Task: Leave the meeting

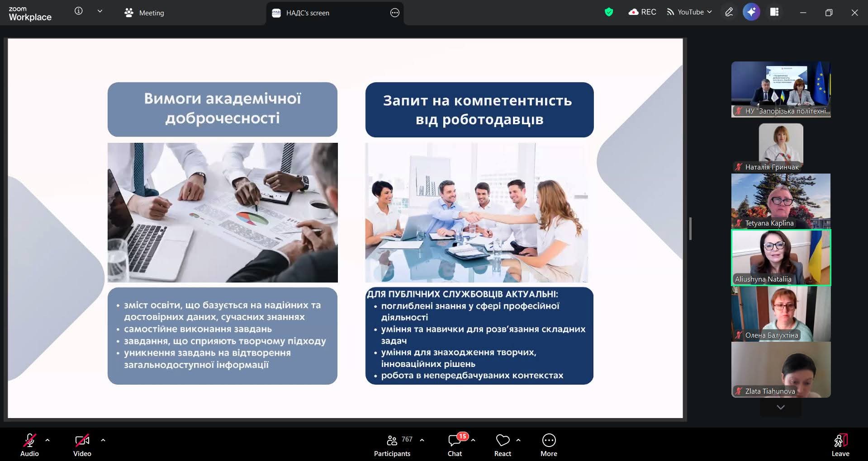Action: point(840,445)
